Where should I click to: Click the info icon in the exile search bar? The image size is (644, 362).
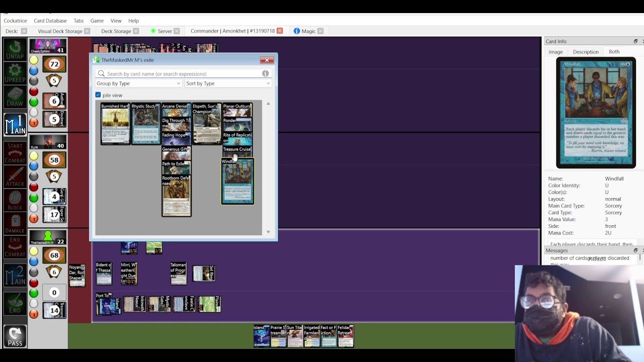point(265,73)
